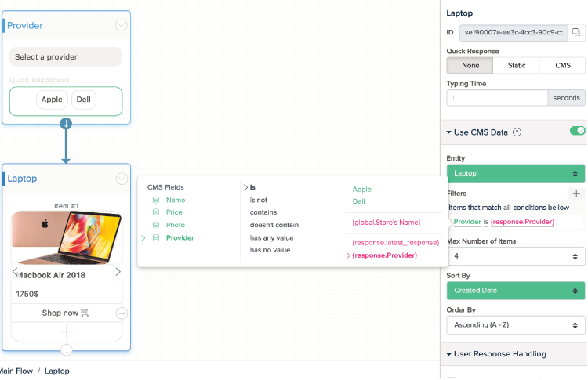Select the 'doesn't contain' operator
The width and height of the screenshot is (588, 380).
[274, 225]
